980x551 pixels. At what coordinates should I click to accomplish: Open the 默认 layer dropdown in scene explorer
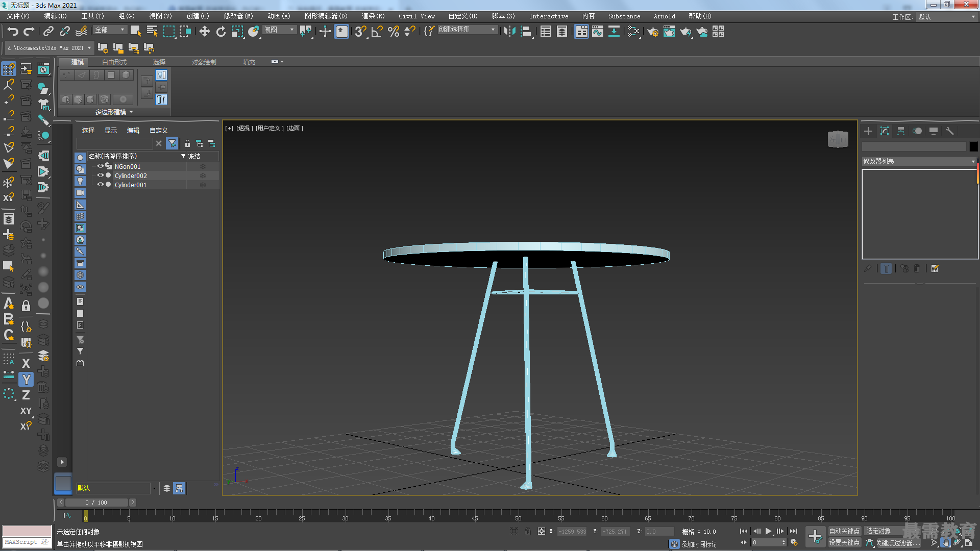coord(116,488)
